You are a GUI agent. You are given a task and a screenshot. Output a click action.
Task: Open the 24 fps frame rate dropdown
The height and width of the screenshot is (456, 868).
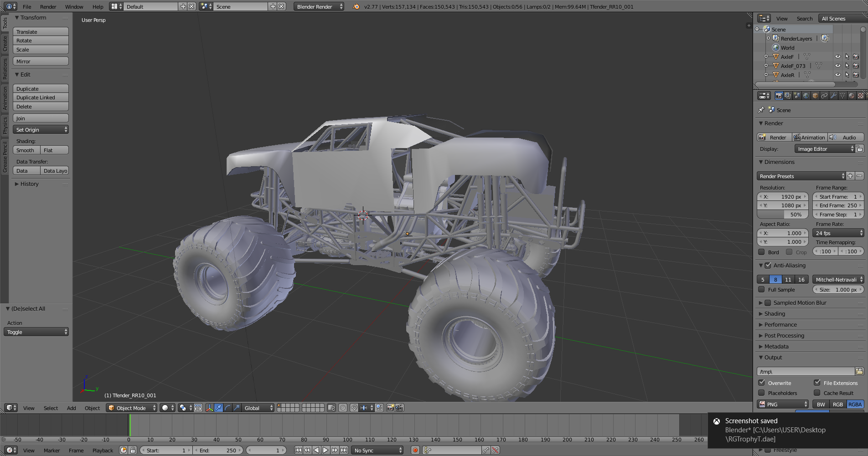pyautogui.click(x=838, y=233)
